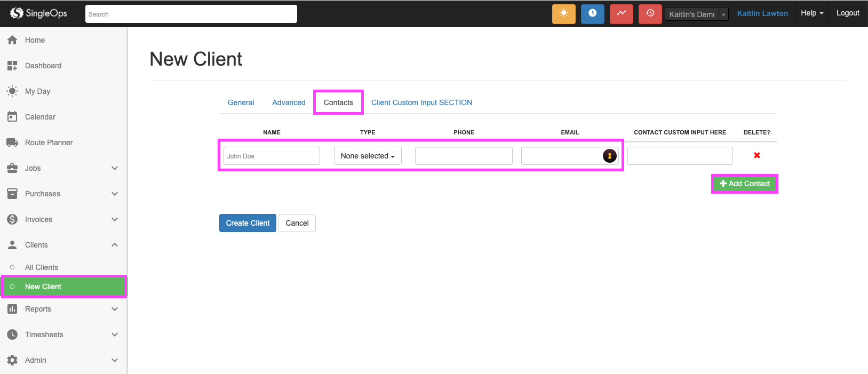Open the None selected type dropdown
Viewport: 868px width, 374px height.
point(367,156)
